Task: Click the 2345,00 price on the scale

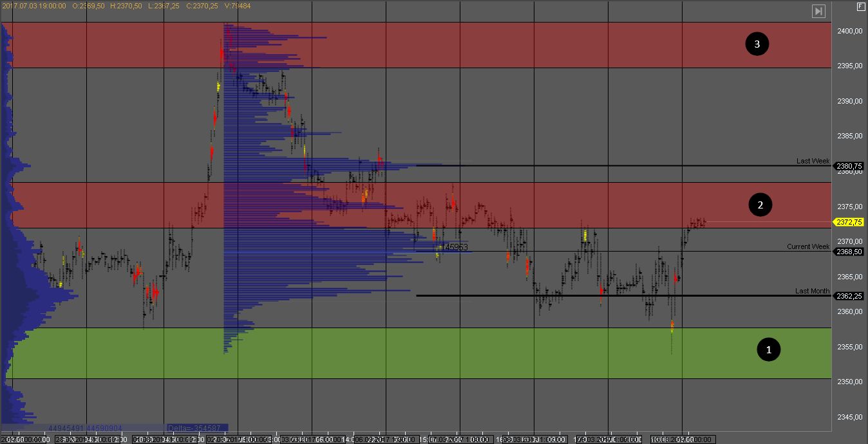Action: pyautogui.click(x=850, y=417)
